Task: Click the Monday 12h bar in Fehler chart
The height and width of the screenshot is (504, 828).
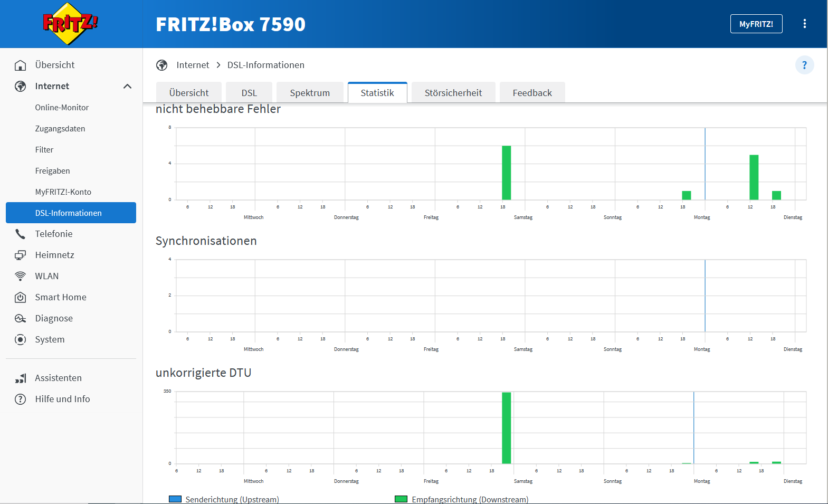Action: pos(754,177)
